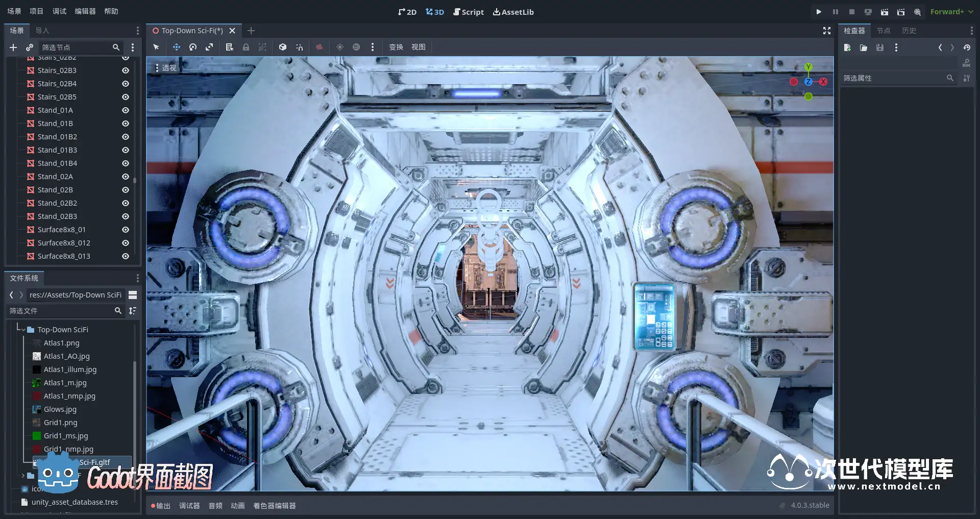
Task: Click the lock selected node icon
Action: point(246,47)
